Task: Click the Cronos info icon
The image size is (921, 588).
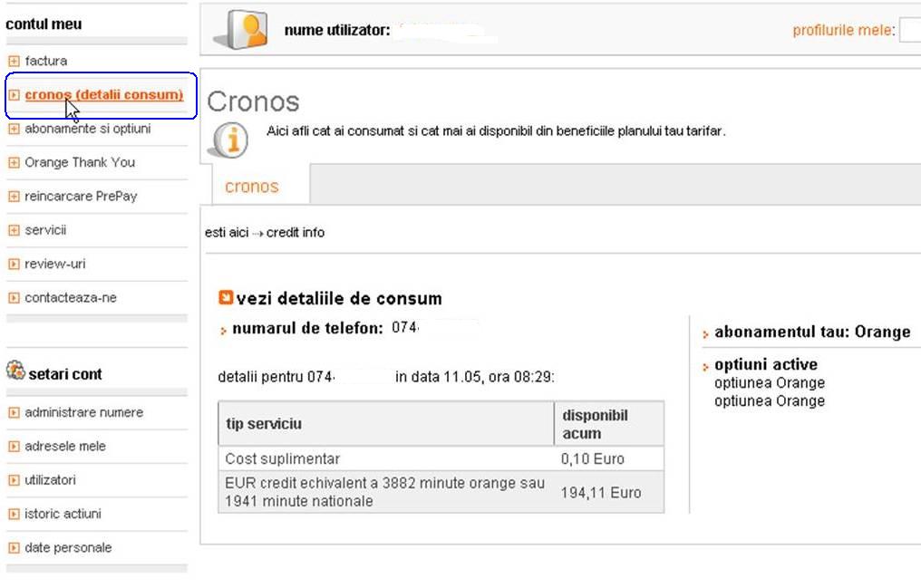Action: 229,140
